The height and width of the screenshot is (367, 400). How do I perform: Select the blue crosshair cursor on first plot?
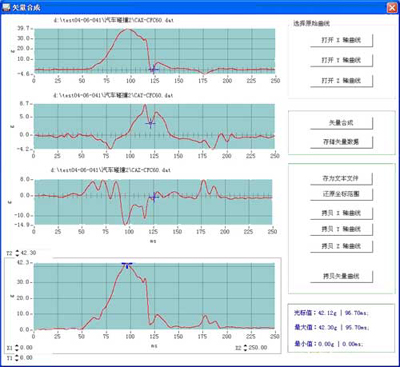coord(153,69)
